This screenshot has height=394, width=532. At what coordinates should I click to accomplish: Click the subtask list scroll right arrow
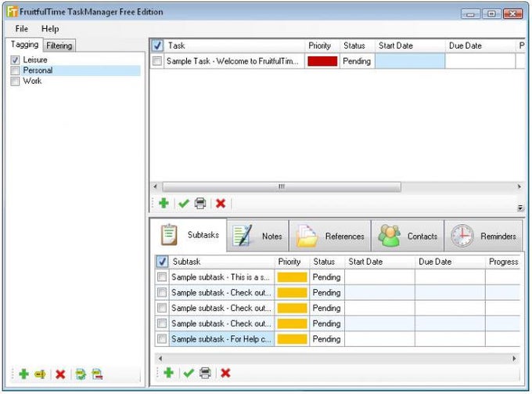(514, 358)
